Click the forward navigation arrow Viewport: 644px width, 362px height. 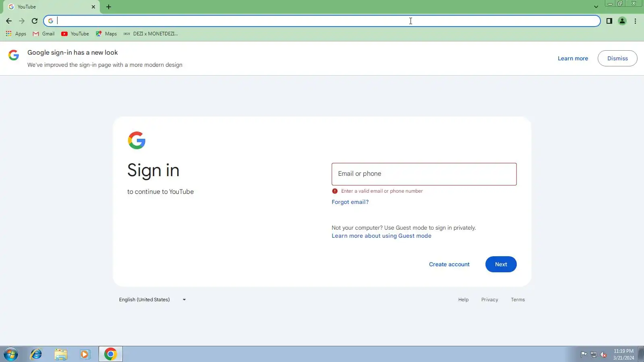tap(22, 21)
